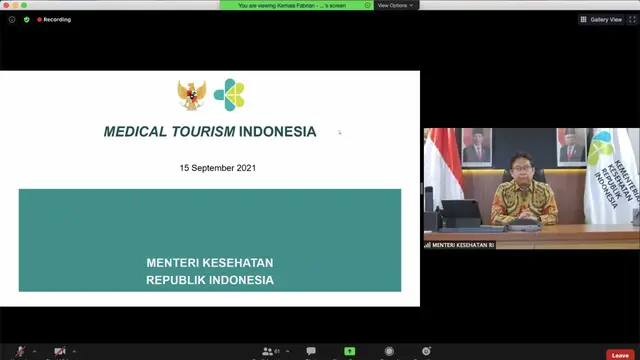The image size is (640, 360).
Task: Unmute the microphone in Zoom toolbar
Action: 20,351
